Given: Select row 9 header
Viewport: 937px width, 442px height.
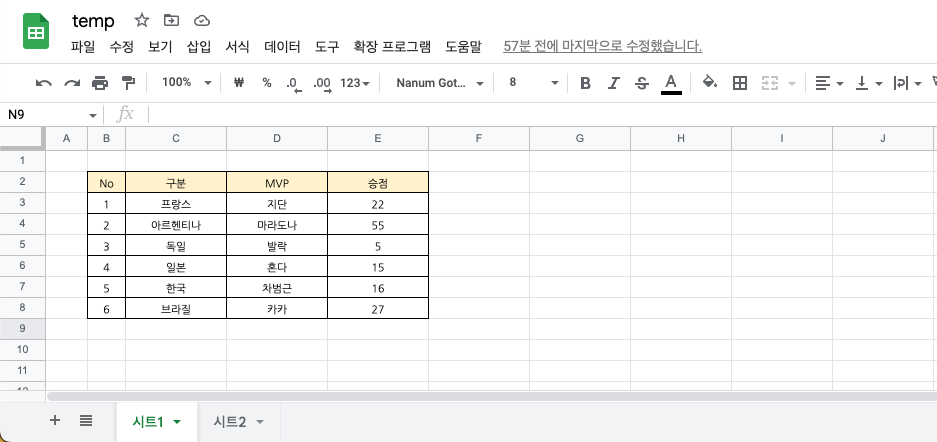Looking at the screenshot, I should click(23, 329).
